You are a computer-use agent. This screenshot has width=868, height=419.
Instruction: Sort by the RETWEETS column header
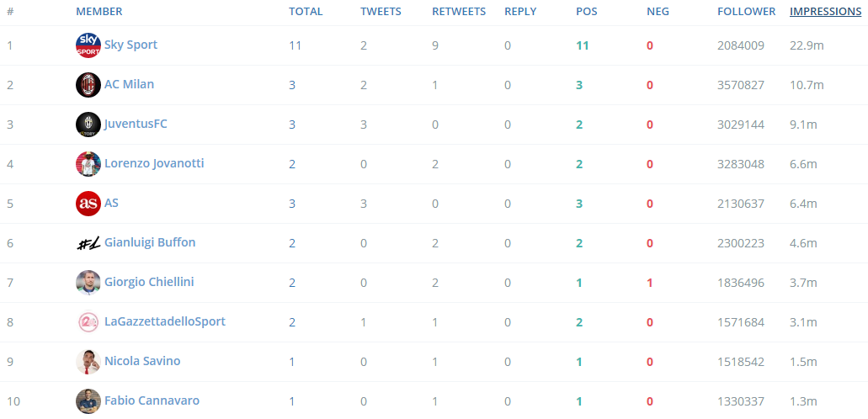(x=459, y=11)
